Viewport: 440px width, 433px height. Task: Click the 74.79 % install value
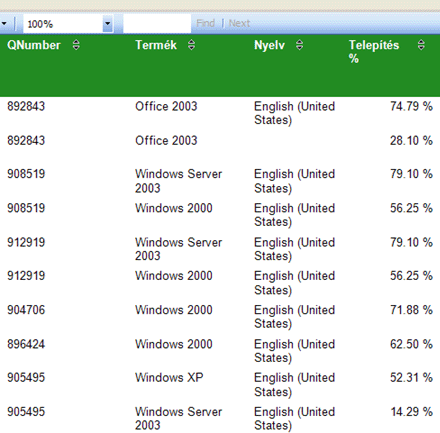click(411, 106)
